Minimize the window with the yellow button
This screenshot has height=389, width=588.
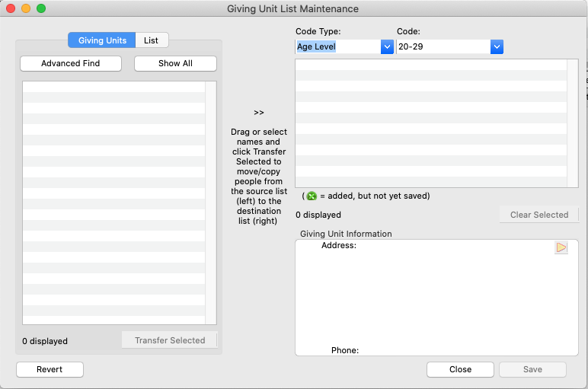(26, 8)
